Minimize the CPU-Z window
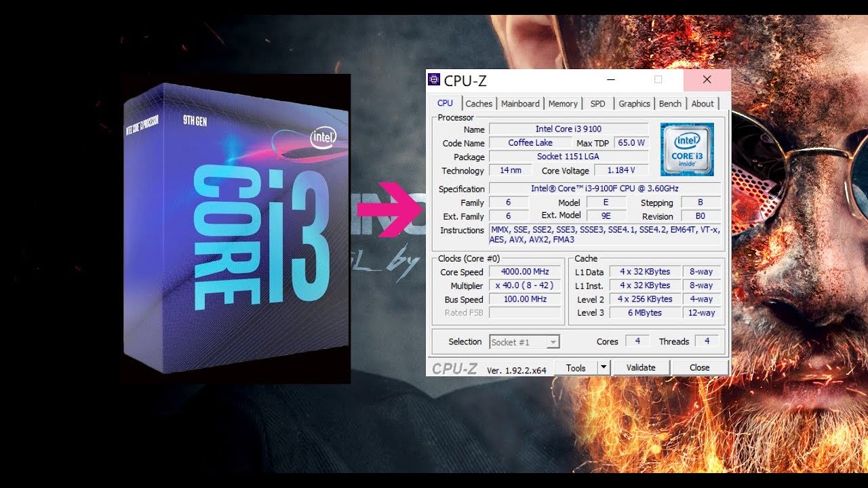Viewport: 868px width, 488px height. [x=611, y=80]
